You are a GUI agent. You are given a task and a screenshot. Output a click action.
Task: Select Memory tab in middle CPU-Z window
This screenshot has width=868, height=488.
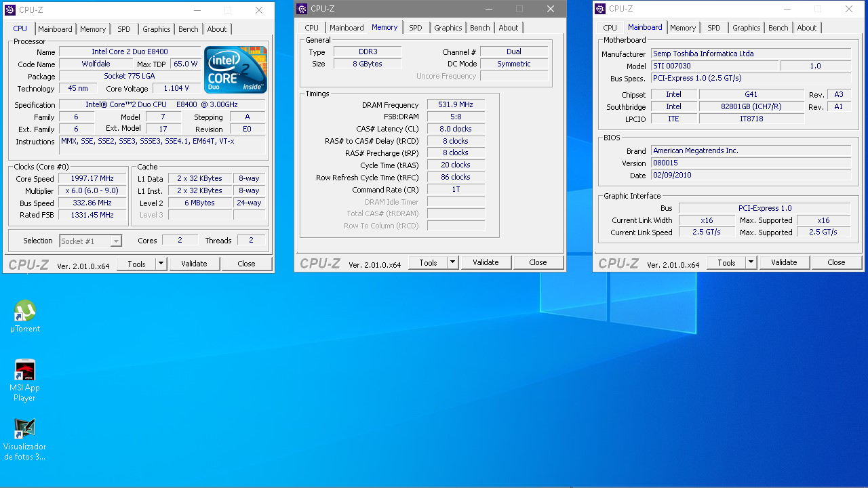click(x=384, y=27)
